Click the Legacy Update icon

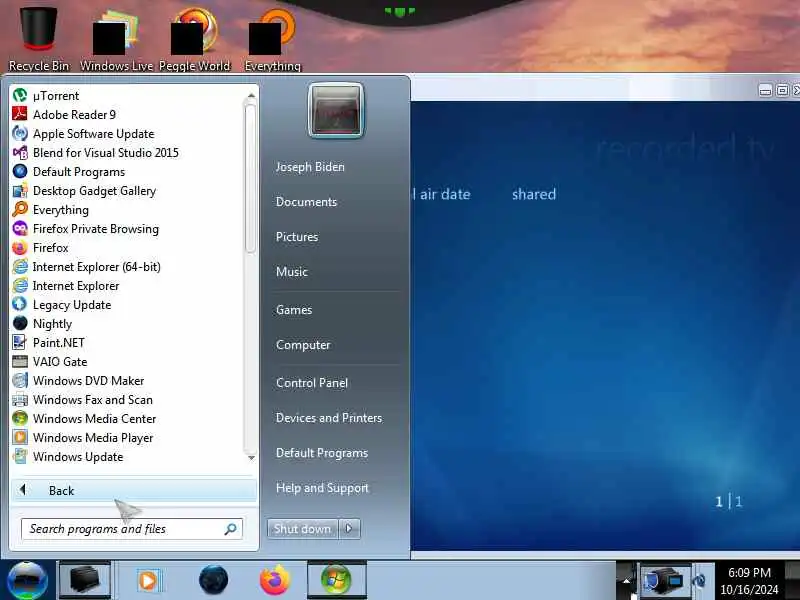[x=20, y=305]
